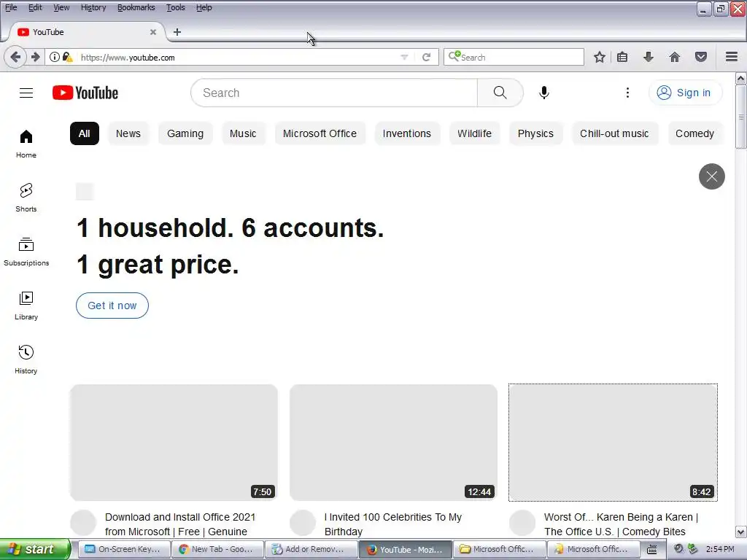Reload the current page
Screen dimensions: 747x560
(x=426, y=58)
